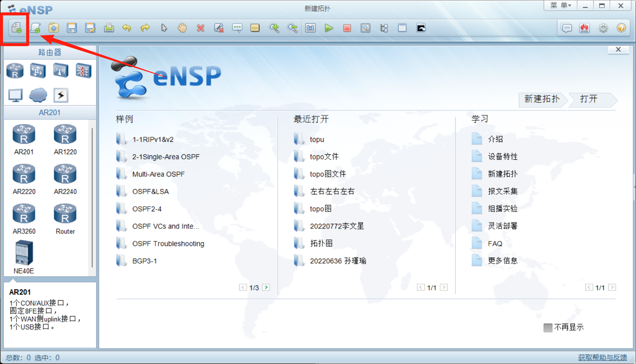Image resolution: width=636 pixels, height=364 pixels.
Task: Click 最近打开 next page arrow
Action: pos(444,287)
